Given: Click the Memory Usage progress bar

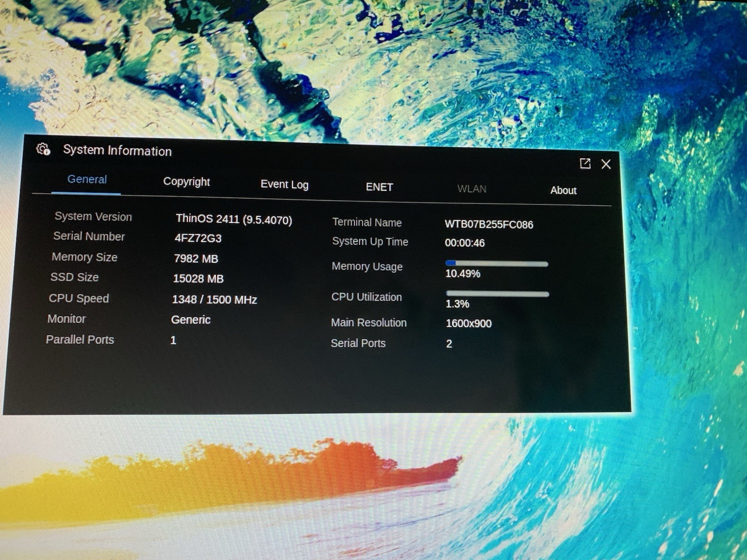Looking at the screenshot, I should coord(497,264).
